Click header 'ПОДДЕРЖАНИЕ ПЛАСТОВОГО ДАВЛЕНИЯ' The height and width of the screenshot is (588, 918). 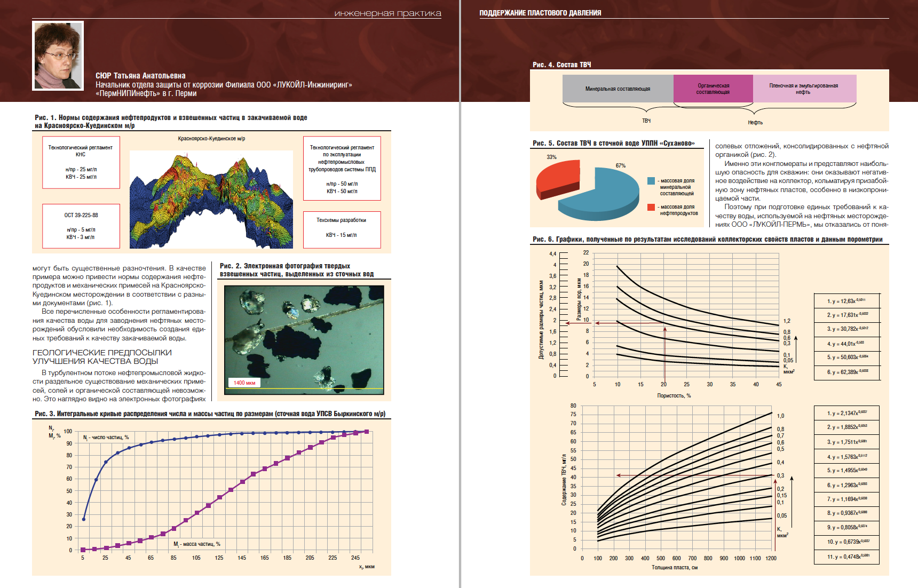coord(540,13)
